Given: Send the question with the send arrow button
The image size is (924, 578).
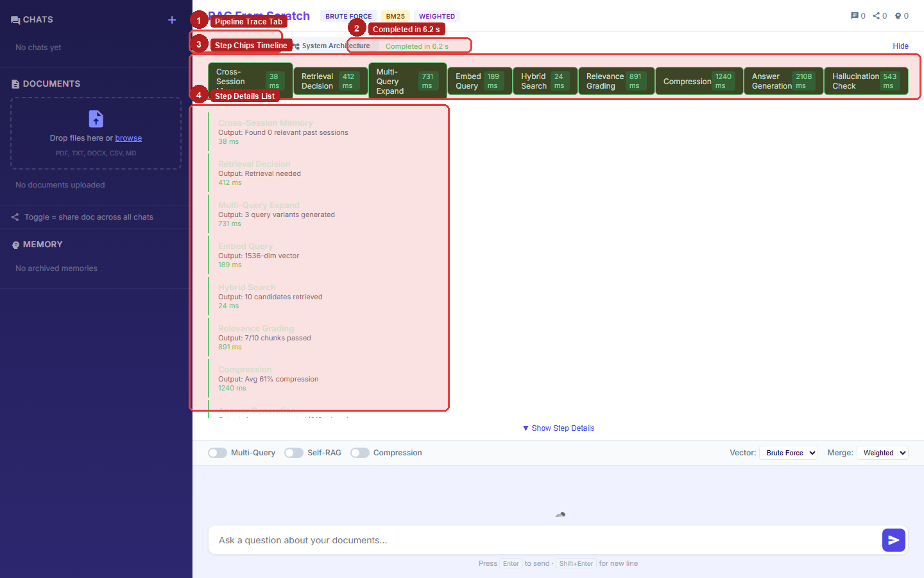Looking at the screenshot, I should pos(894,540).
